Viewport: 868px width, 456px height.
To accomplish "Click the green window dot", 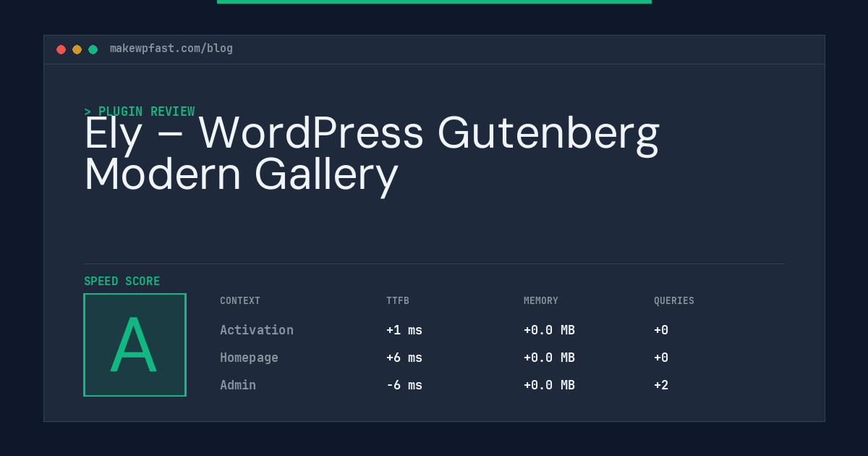I will (93, 49).
